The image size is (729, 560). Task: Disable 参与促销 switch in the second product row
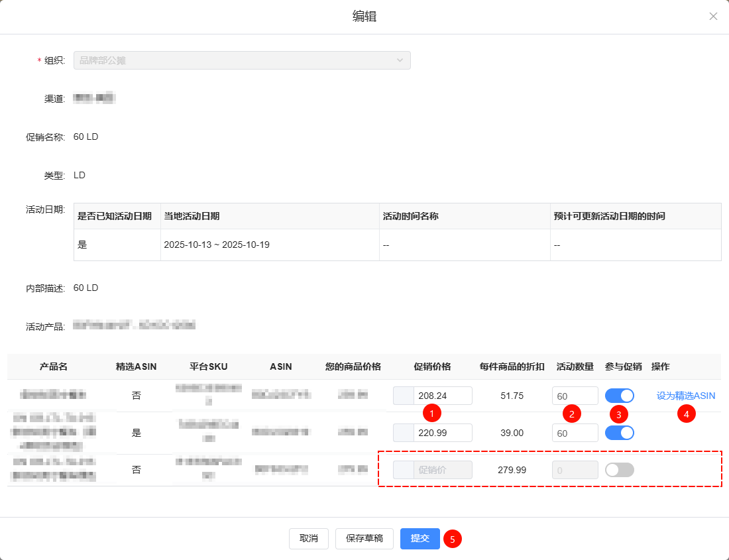pyautogui.click(x=620, y=433)
